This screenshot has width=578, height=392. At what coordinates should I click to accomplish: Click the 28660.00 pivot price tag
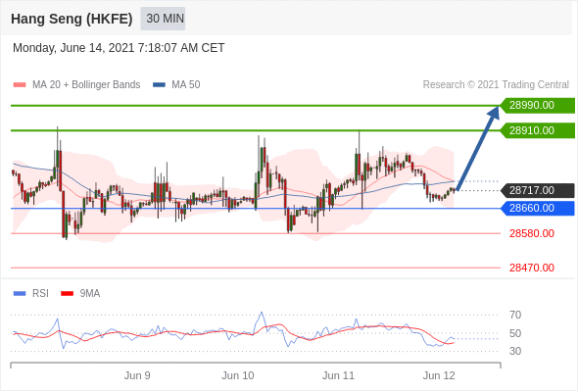coord(538,209)
